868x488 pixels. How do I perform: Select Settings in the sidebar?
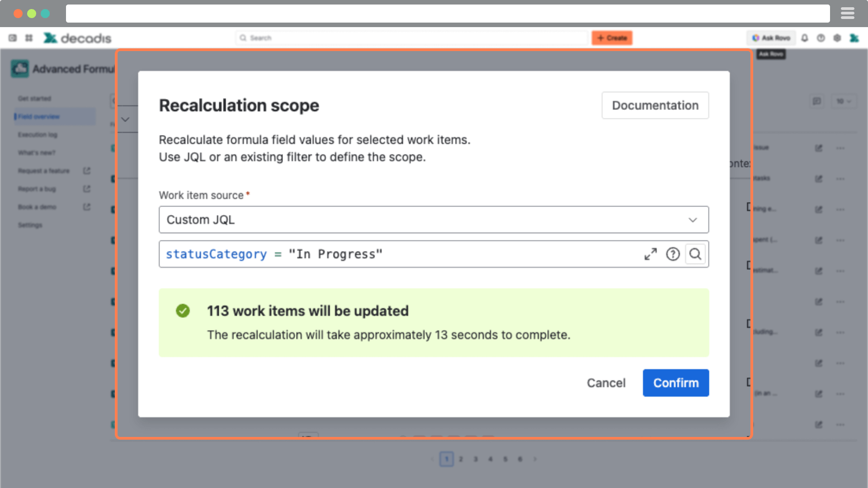(x=30, y=225)
